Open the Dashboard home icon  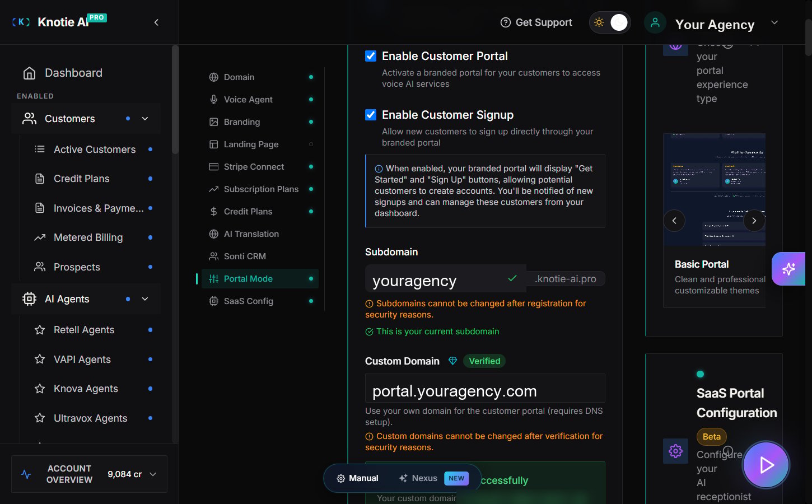pos(29,73)
